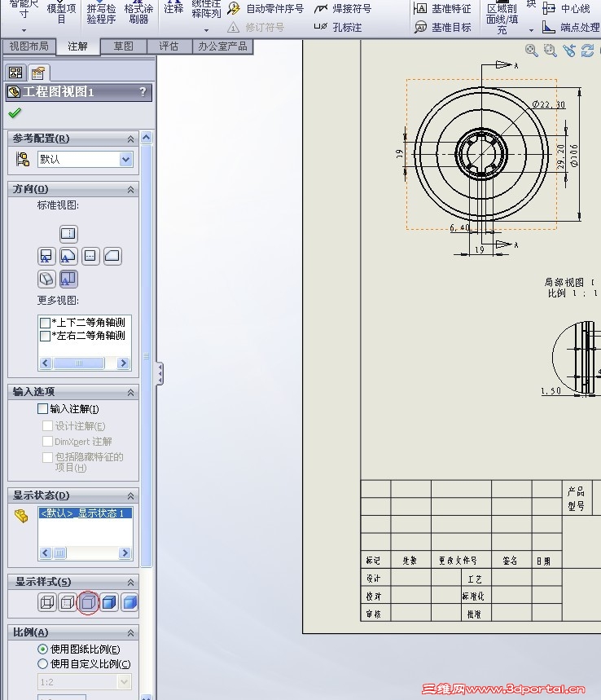Click Hole Callout 孔标注 tool
Screen dimensions: 601x700
tap(338, 27)
